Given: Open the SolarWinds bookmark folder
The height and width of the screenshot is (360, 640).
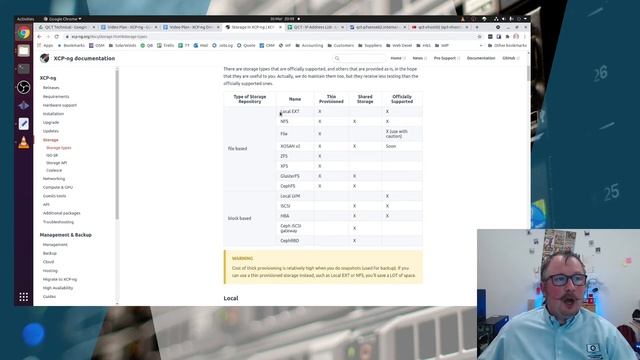Looking at the screenshot, I should [122, 46].
